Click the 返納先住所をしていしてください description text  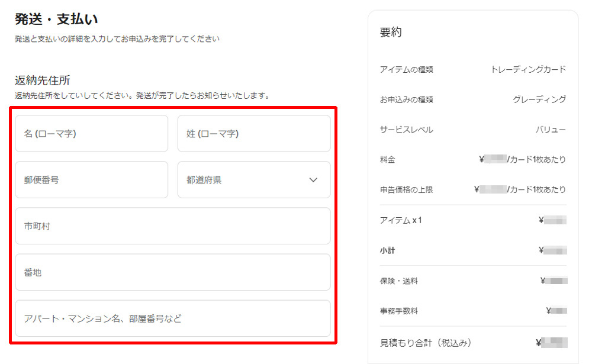(142, 95)
